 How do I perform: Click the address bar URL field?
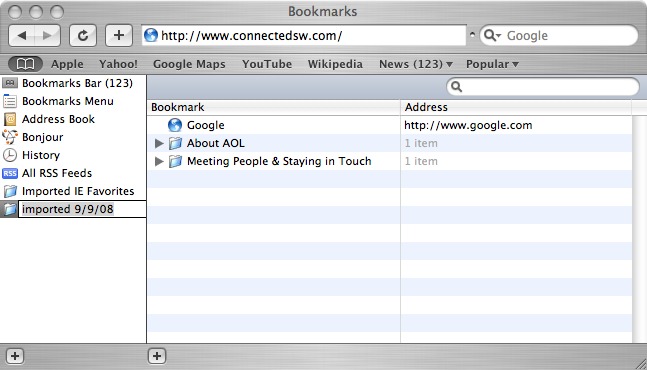[304, 35]
